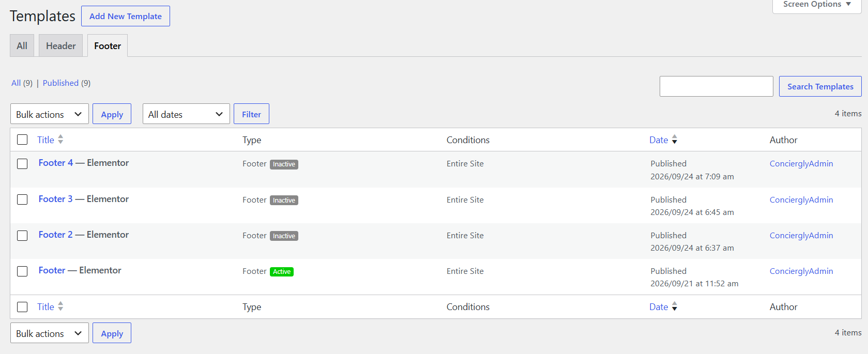Click Add New Template button
Viewport: 868px width, 354px height.
126,16
